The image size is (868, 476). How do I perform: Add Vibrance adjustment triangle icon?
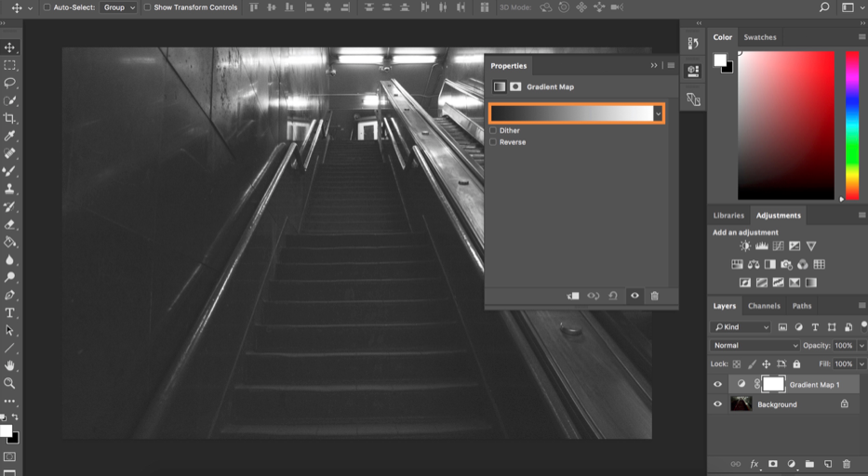point(811,245)
